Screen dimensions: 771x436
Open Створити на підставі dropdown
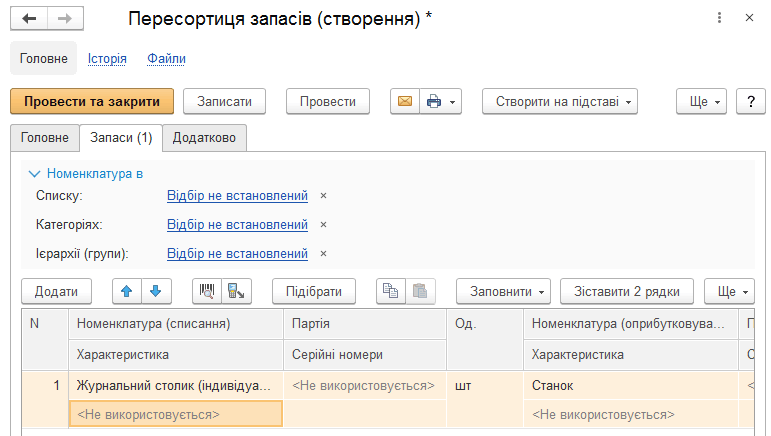coord(560,101)
